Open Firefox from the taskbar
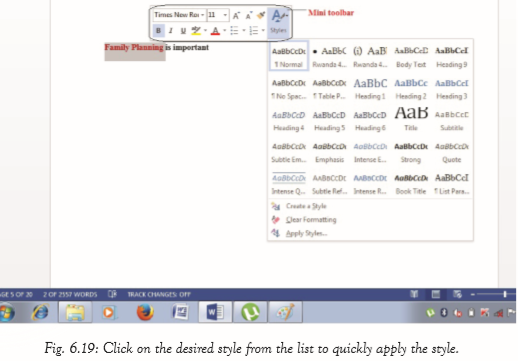The image size is (518, 361). 145,313
